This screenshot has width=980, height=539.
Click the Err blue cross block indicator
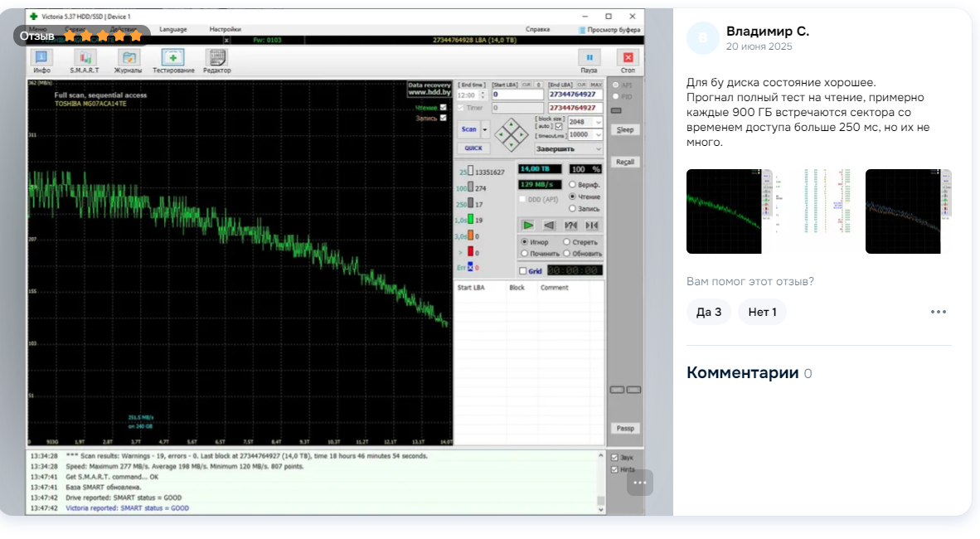(x=470, y=267)
